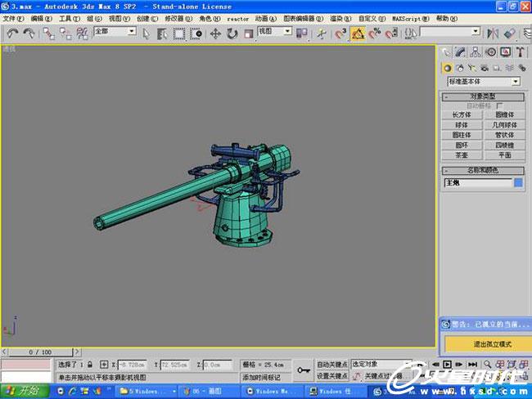Select the Shapes category icon
532x399 pixels.
point(460,68)
